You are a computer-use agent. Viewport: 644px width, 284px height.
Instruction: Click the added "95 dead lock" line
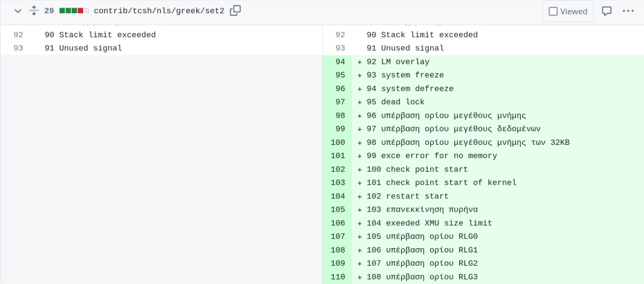tap(395, 102)
